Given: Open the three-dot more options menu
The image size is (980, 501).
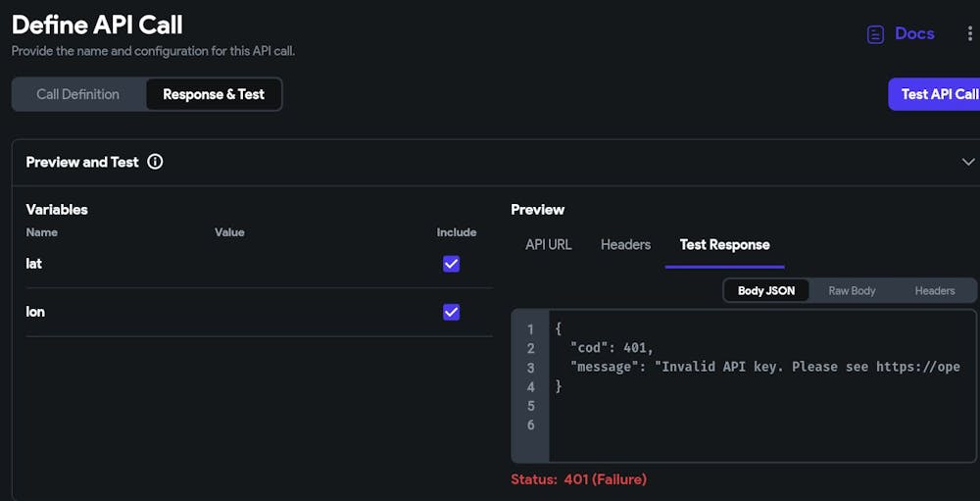Looking at the screenshot, I should point(969,34).
